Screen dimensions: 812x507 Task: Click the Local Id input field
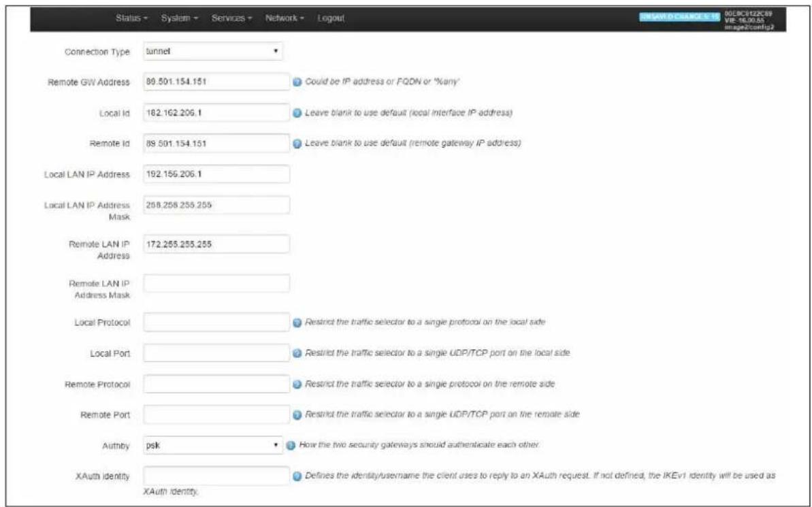216,112
